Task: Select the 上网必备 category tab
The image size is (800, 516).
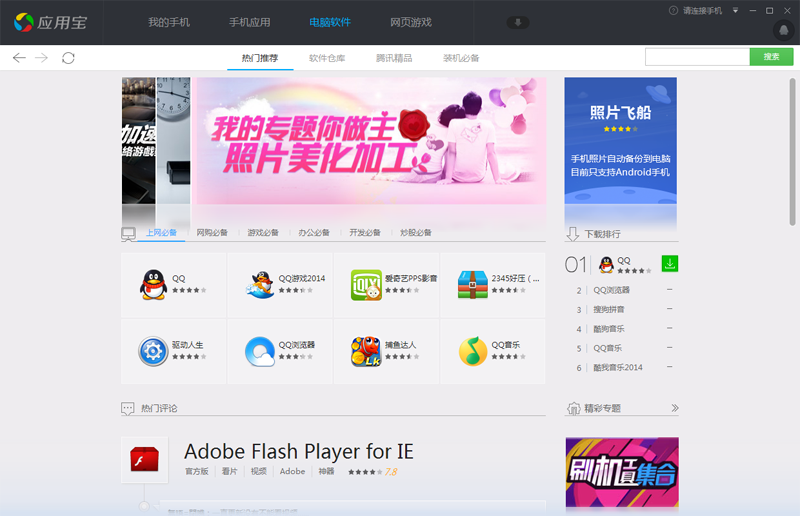Action: [x=161, y=233]
